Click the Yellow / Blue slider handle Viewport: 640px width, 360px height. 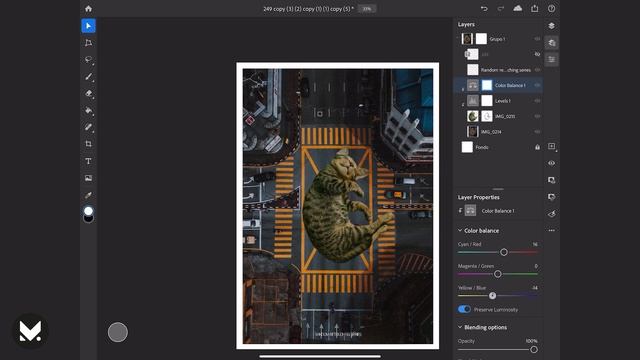tap(492, 296)
